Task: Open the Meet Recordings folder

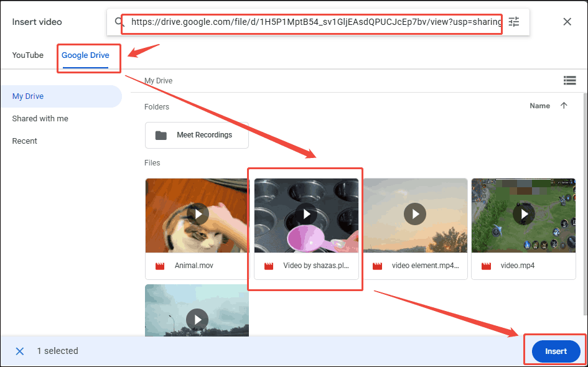Action: point(197,135)
